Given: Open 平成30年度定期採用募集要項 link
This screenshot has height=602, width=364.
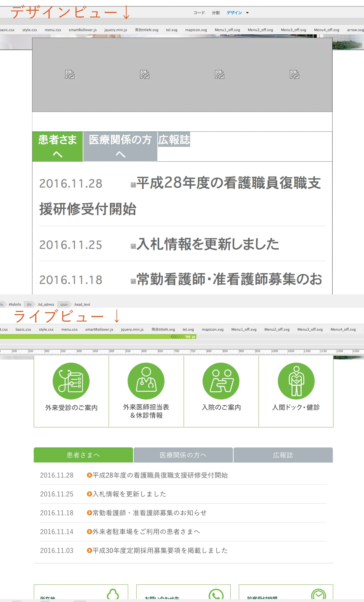Looking at the screenshot, I should pyautogui.click(x=160, y=550).
